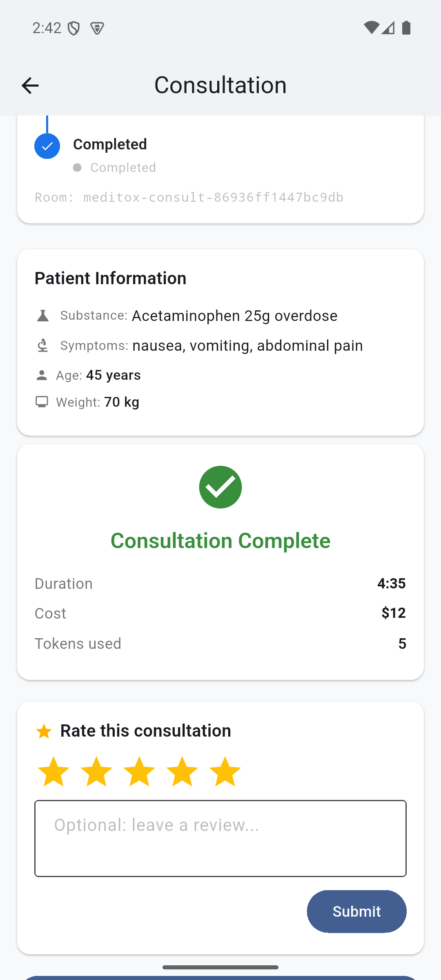Image resolution: width=441 pixels, height=980 pixels.
Task: Select the third rating star
Action: pos(139,771)
